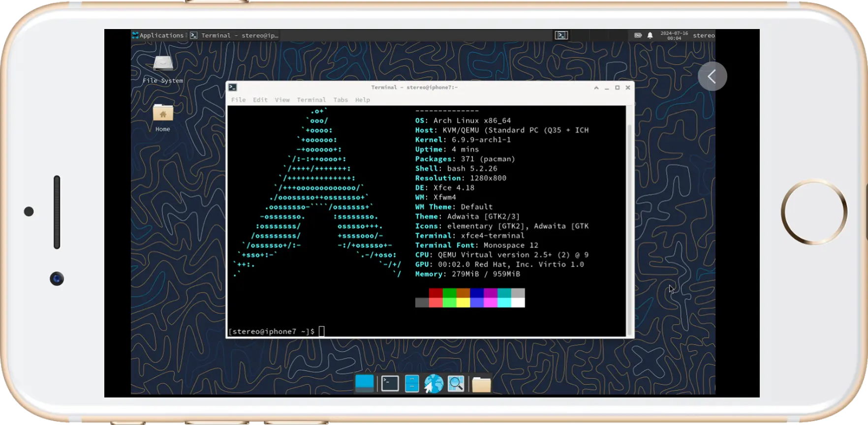Minimize the Terminal window
Viewport: 868px width, 425px height.
(607, 88)
